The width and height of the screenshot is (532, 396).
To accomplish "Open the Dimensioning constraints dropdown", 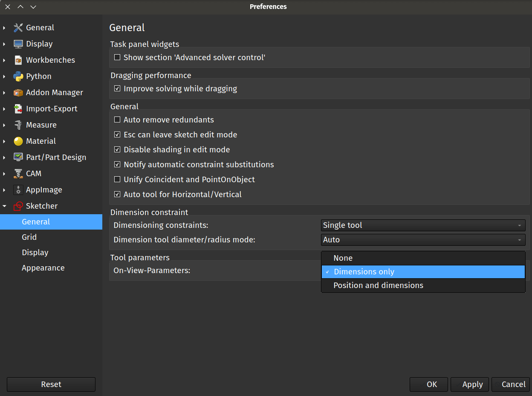I will [423, 225].
